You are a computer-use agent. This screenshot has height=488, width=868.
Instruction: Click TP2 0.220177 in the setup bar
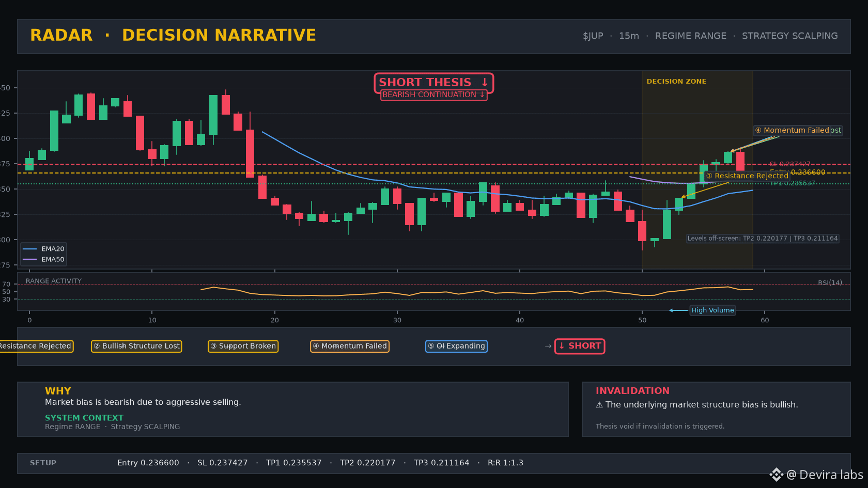(x=368, y=463)
